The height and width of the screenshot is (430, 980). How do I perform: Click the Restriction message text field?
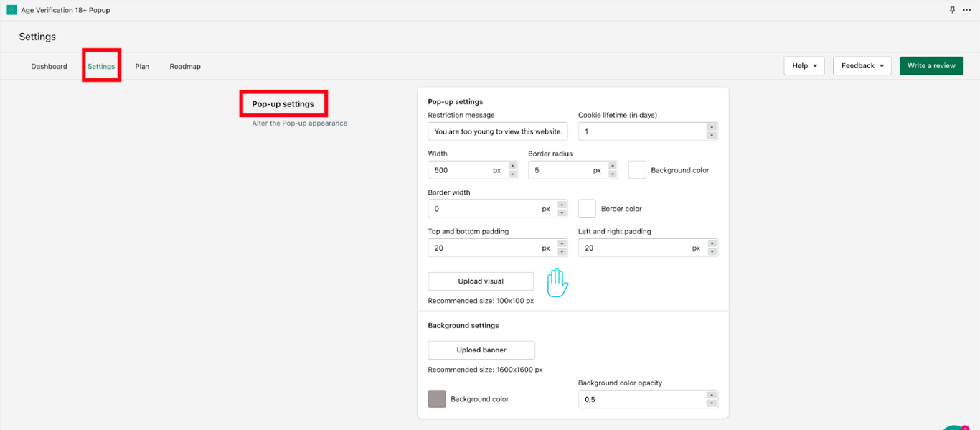tap(498, 131)
